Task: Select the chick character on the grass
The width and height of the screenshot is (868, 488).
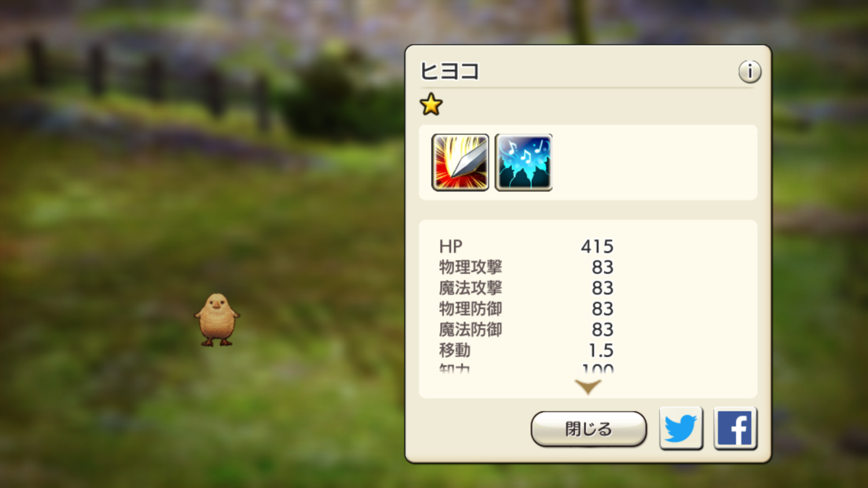Action: [216, 320]
